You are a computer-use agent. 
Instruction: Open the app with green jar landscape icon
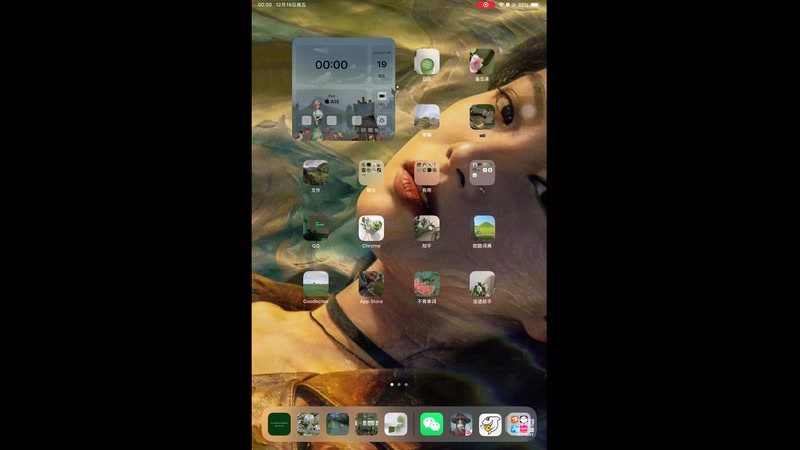click(x=427, y=117)
